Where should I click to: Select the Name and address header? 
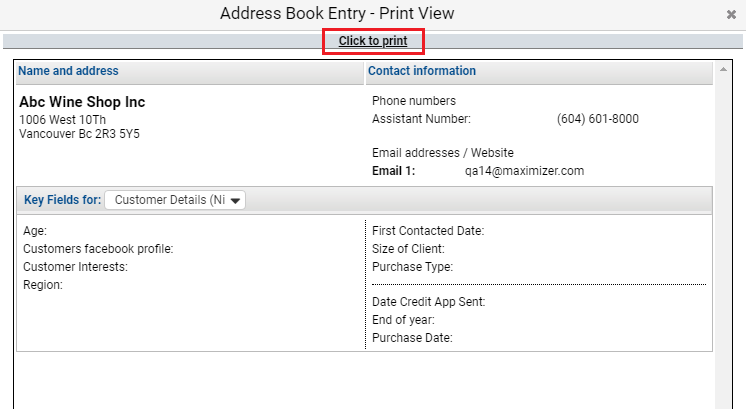pos(69,71)
